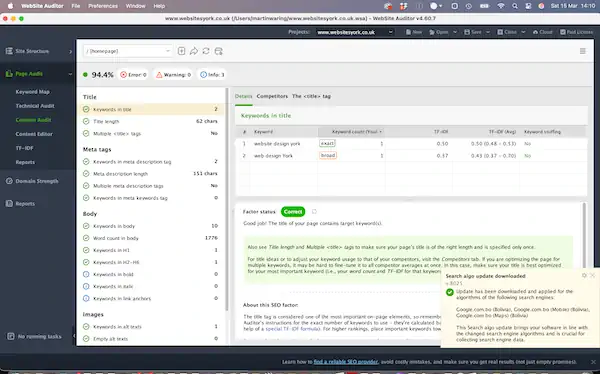600x374 pixels.
Task: Open the hamburger menu at panel top right
Action: [582, 51]
